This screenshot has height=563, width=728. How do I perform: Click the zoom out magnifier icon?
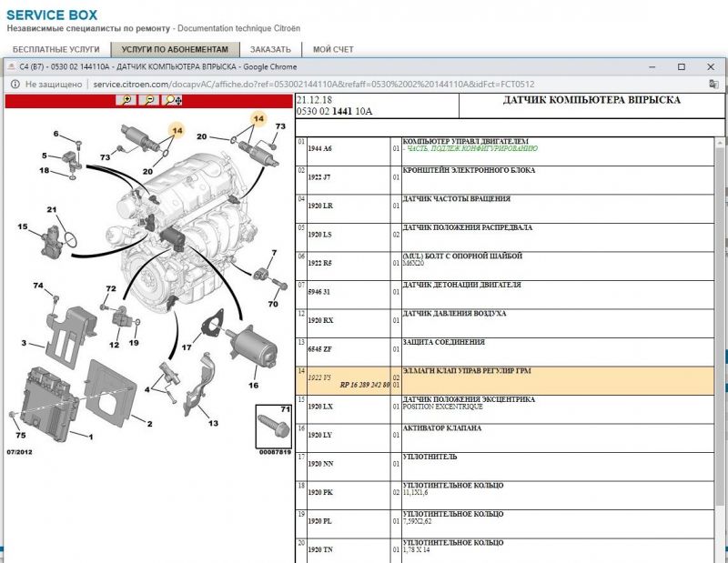[148, 101]
